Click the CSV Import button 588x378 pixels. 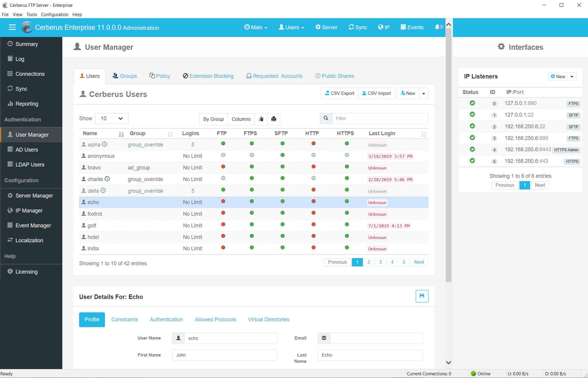(376, 93)
